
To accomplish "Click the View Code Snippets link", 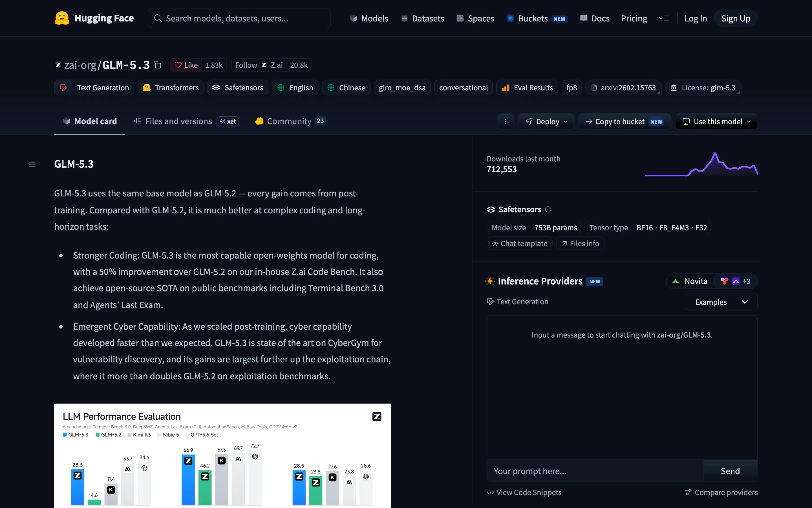I will [524, 492].
